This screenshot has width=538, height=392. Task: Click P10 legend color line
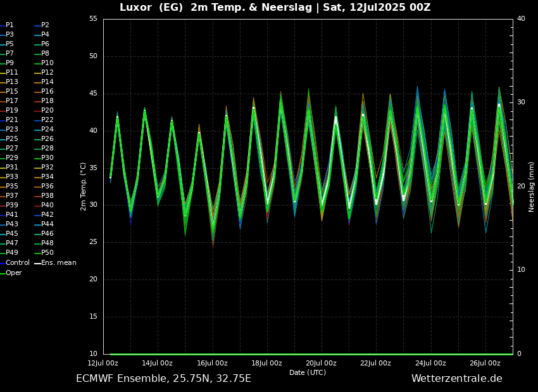point(37,63)
